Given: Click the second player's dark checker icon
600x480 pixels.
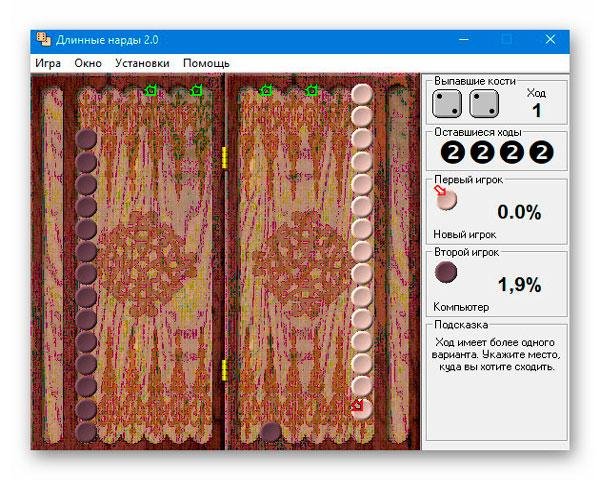Looking at the screenshot, I should pyautogui.click(x=446, y=272).
